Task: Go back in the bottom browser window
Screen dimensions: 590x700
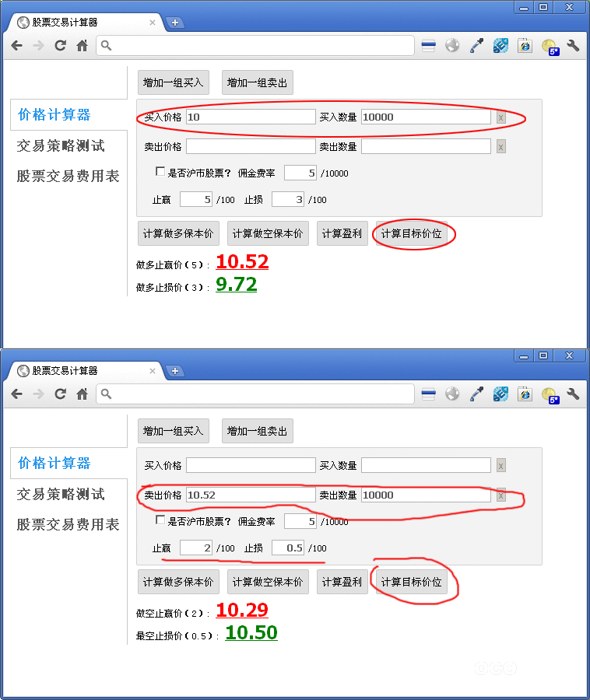Action: pyautogui.click(x=16, y=394)
